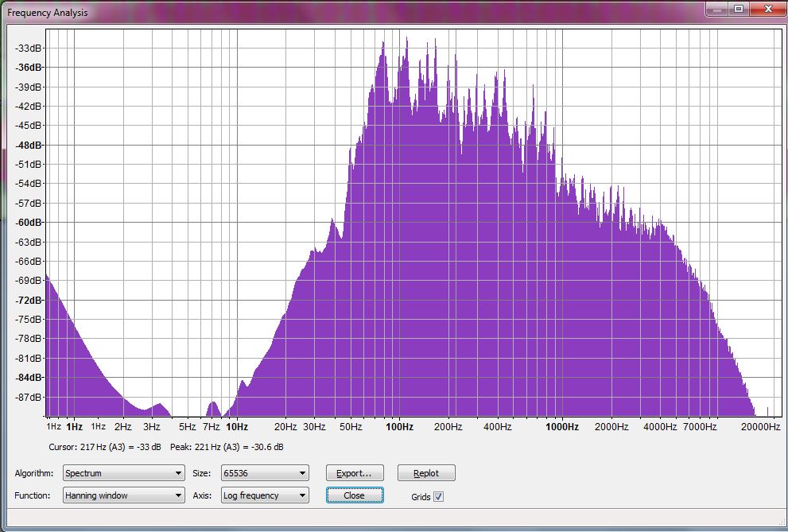Click the Replot button
This screenshot has width=788, height=532.
pos(426,473)
